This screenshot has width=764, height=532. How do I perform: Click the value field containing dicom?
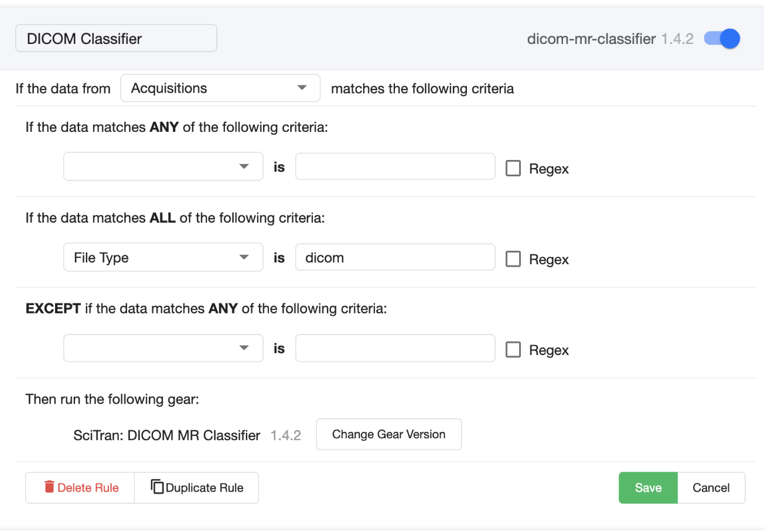(395, 258)
